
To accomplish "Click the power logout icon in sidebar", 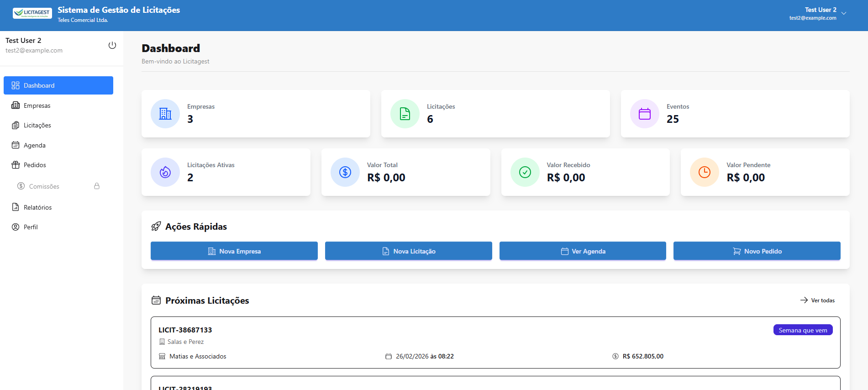I will point(112,45).
